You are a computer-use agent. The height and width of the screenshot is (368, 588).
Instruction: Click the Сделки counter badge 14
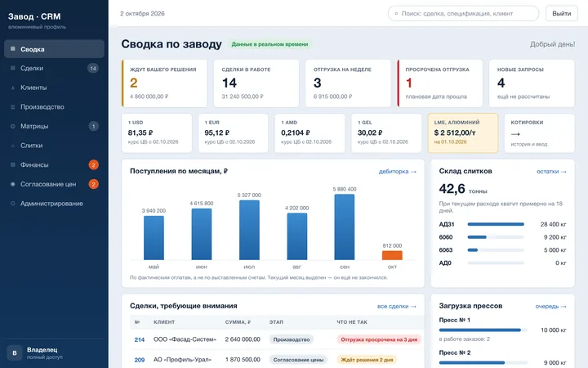click(x=93, y=69)
